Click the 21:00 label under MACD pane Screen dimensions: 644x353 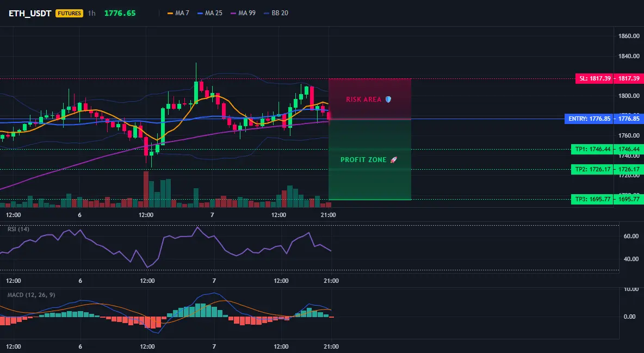tap(331, 346)
